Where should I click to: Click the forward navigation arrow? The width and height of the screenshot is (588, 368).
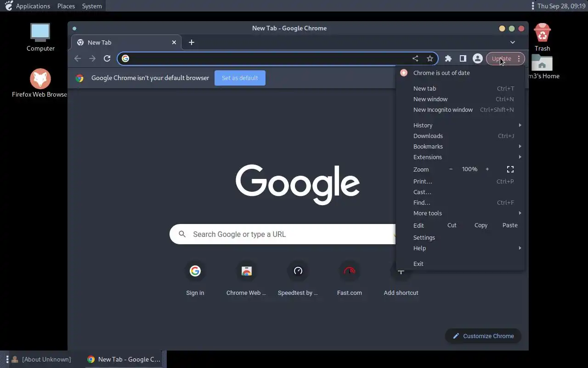click(x=92, y=58)
